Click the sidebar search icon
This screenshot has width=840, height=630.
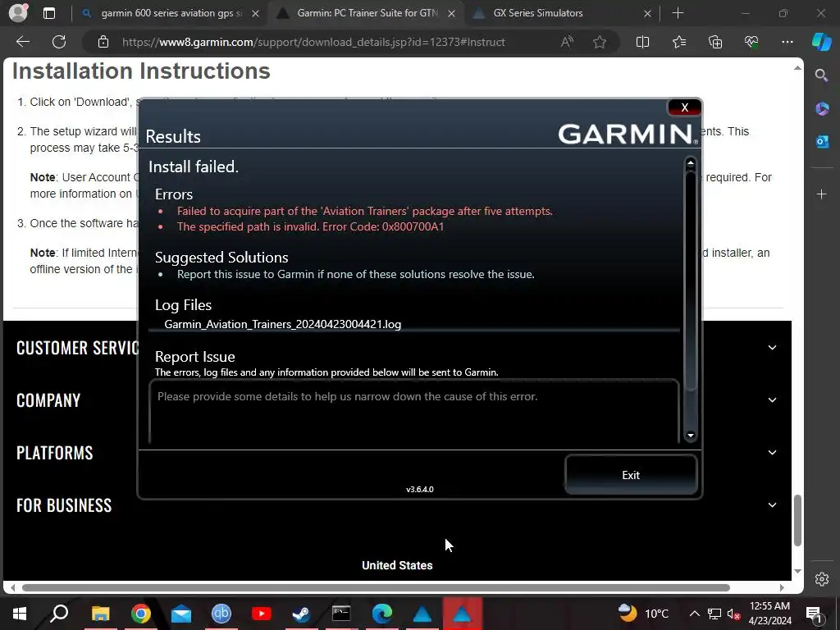point(821,75)
